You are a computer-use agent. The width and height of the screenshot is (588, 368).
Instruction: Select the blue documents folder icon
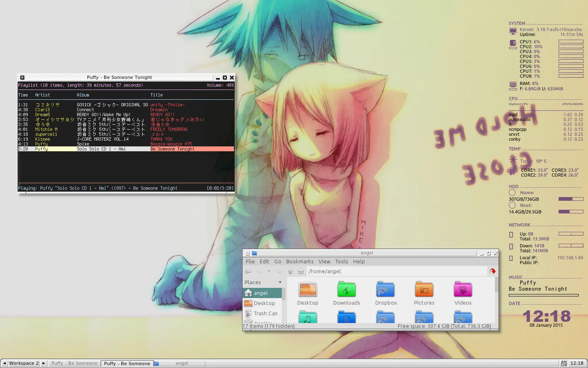pyautogui.click(x=347, y=317)
